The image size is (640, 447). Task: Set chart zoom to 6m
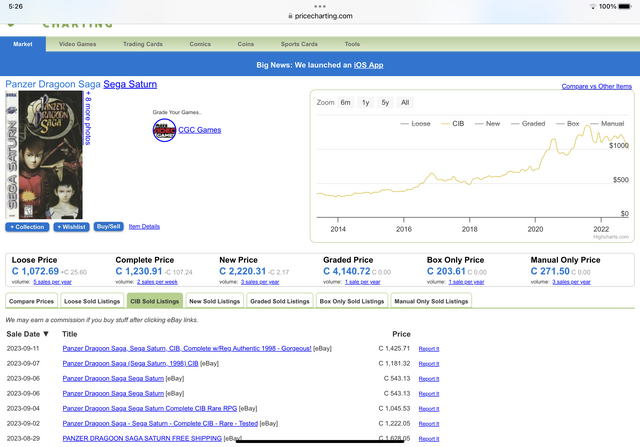pyautogui.click(x=345, y=102)
